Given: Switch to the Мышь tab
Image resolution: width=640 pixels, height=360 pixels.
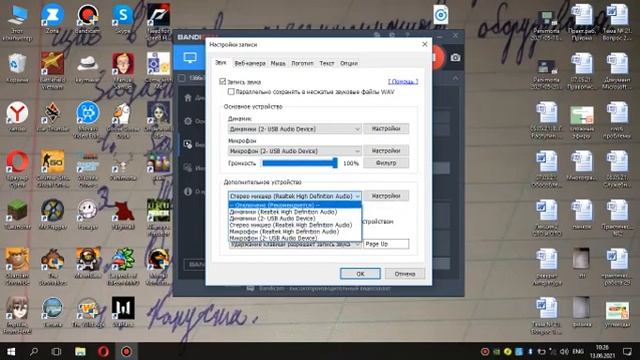Looking at the screenshot, I should click(278, 63).
